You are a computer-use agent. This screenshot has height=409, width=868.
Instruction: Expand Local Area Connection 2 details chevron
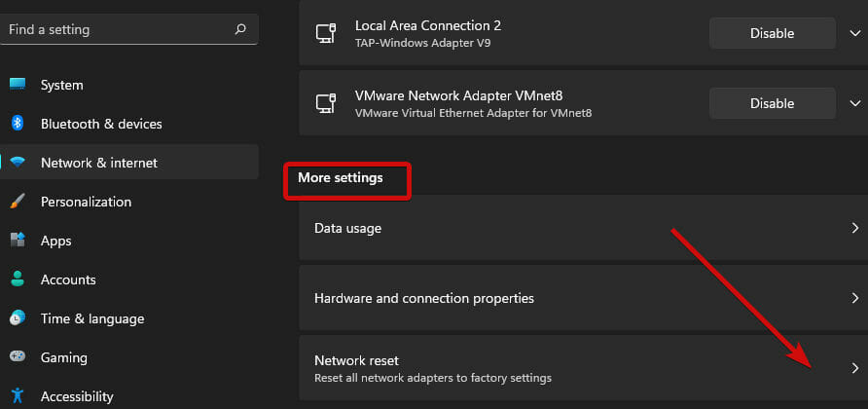tap(855, 33)
